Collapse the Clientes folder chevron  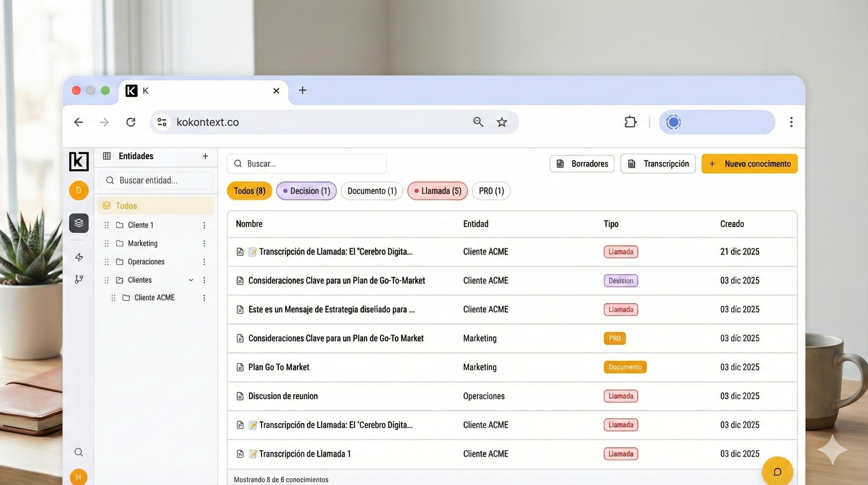191,280
